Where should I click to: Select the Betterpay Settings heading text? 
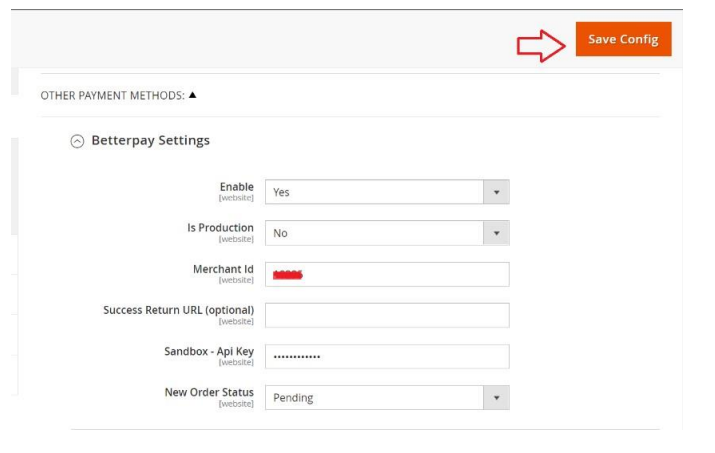pyautogui.click(x=150, y=140)
